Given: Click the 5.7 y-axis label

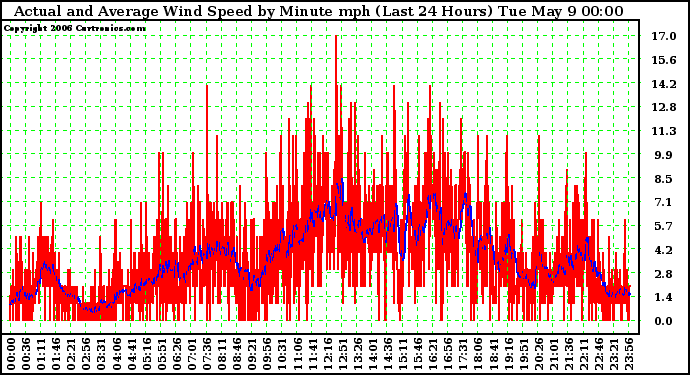Looking at the screenshot, I should coord(664,226).
